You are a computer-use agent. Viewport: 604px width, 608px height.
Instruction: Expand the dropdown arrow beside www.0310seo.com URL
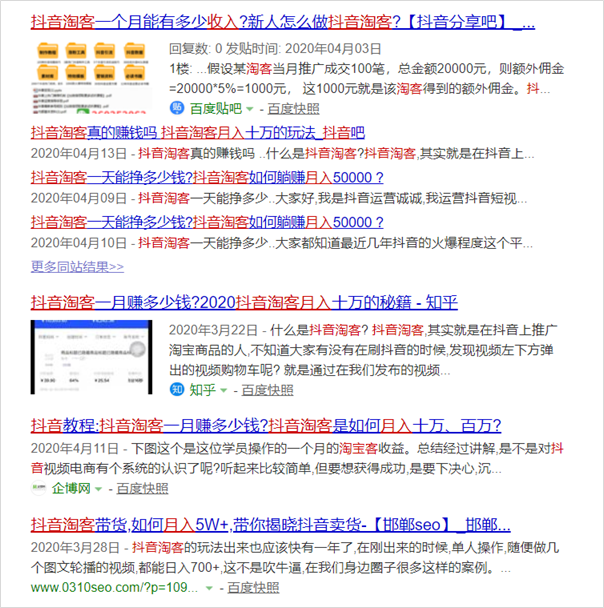pyautogui.click(x=209, y=588)
